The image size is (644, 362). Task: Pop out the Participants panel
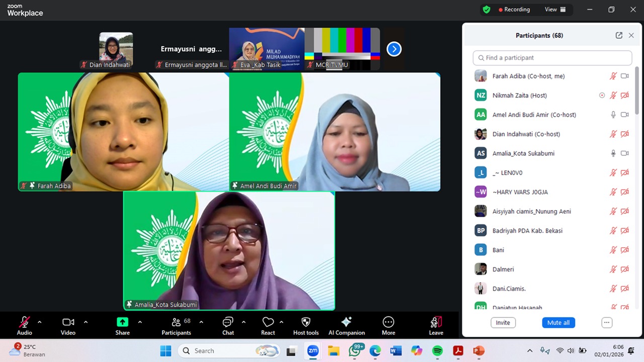tap(619, 36)
